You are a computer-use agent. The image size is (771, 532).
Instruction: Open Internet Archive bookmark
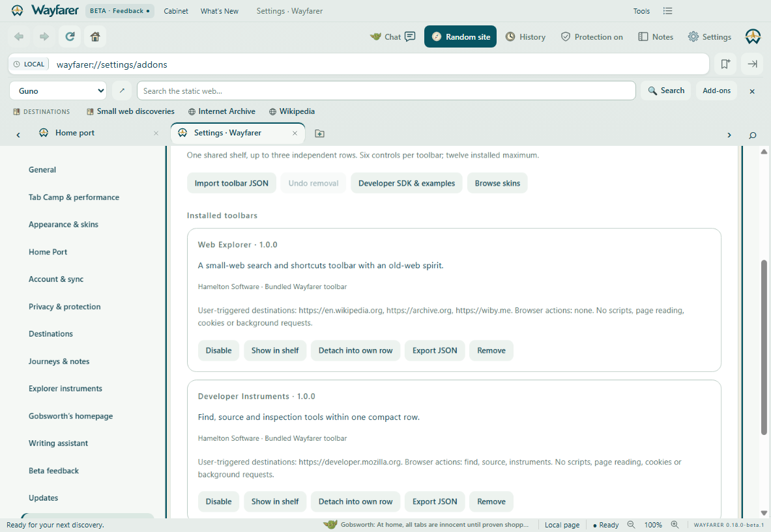(x=222, y=111)
